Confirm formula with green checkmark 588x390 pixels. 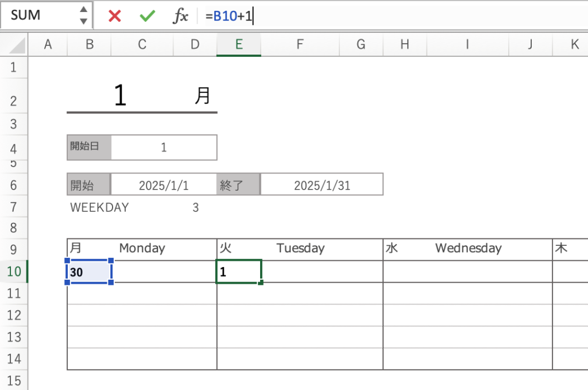point(148,16)
